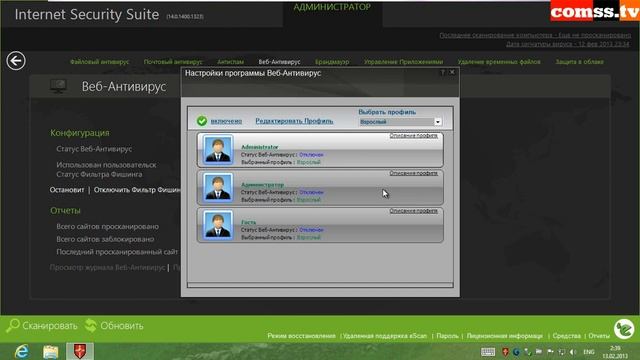
Task: Open Удаленная поддержка eScan
Action: click(x=384, y=336)
